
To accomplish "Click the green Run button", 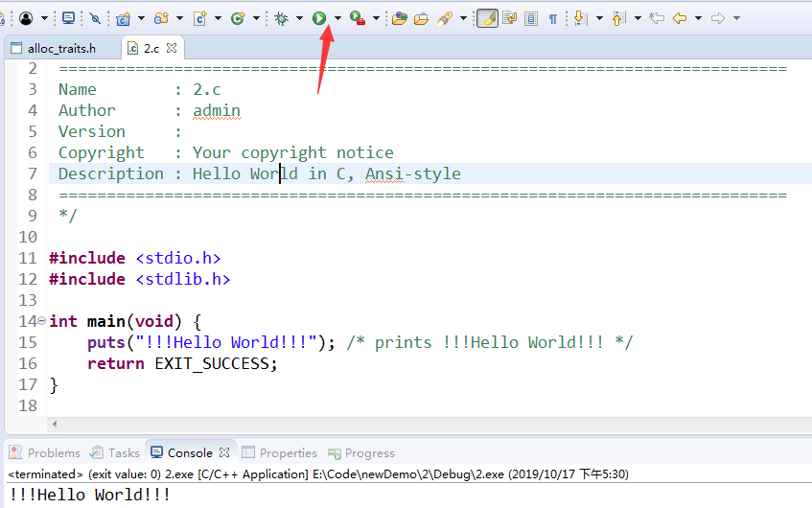I will tap(319, 18).
